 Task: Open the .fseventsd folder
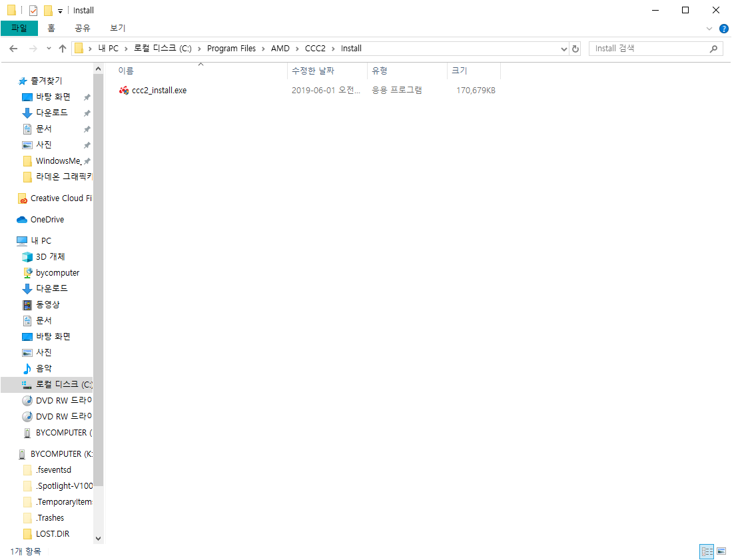coord(53,470)
